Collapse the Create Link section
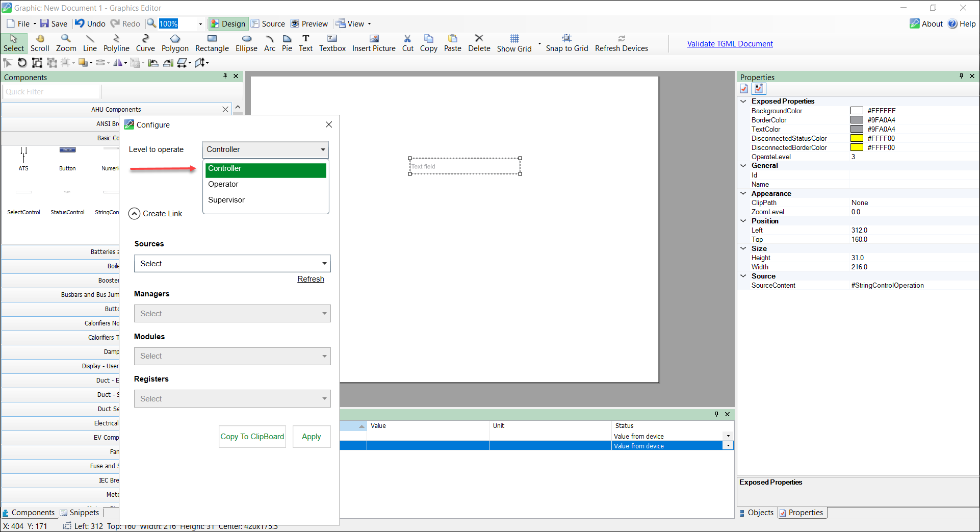This screenshot has height=532, width=980. tap(134, 214)
